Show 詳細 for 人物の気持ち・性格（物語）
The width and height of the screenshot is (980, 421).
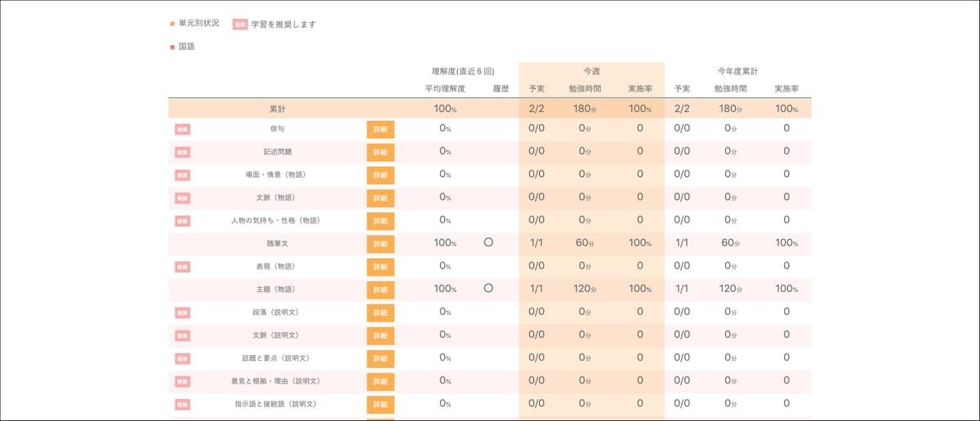pos(381,220)
